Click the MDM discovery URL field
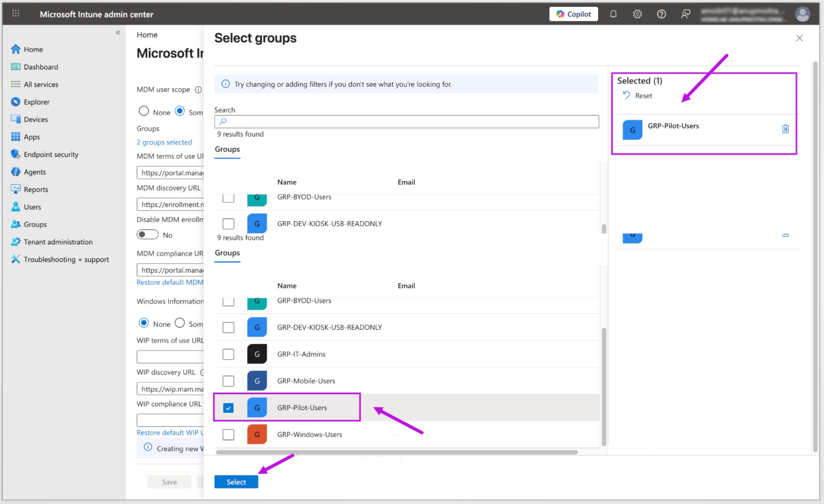This screenshot has width=824, height=504. [x=170, y=205]
